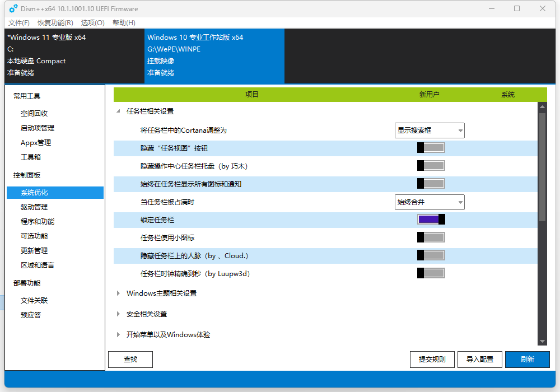The image size is (560, 392).
Task: Select Windows 10 专业工作站版 image tile
Action: 214,55
